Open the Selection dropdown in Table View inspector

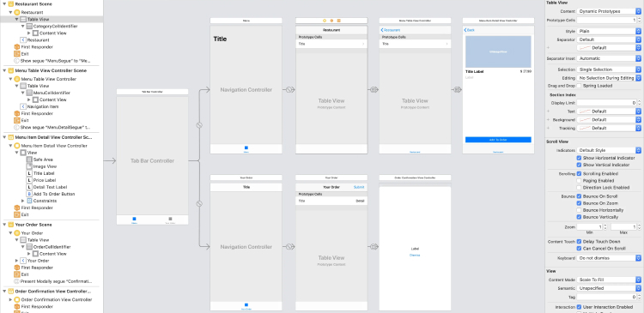[609, 69]
